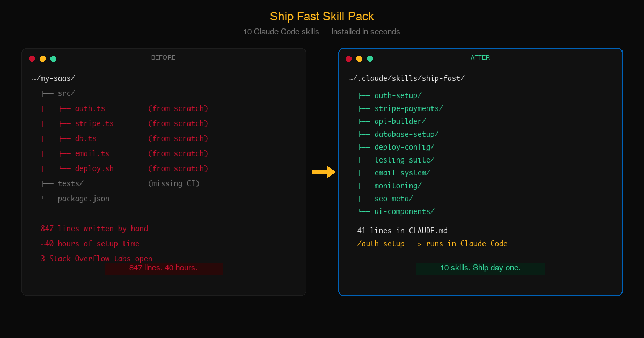Click "3 Stack Overflow tabs open" text
The height and width of the screenshot is (338, 644).
point(97,259)
